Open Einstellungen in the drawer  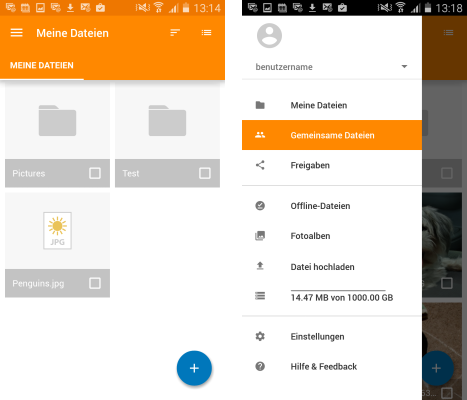(332, 337)
